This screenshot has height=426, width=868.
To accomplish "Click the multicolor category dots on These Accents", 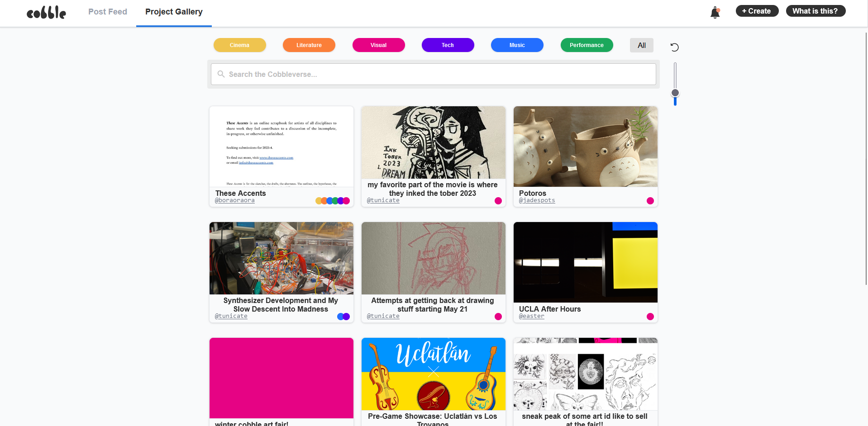I will [x=333, y=201].
